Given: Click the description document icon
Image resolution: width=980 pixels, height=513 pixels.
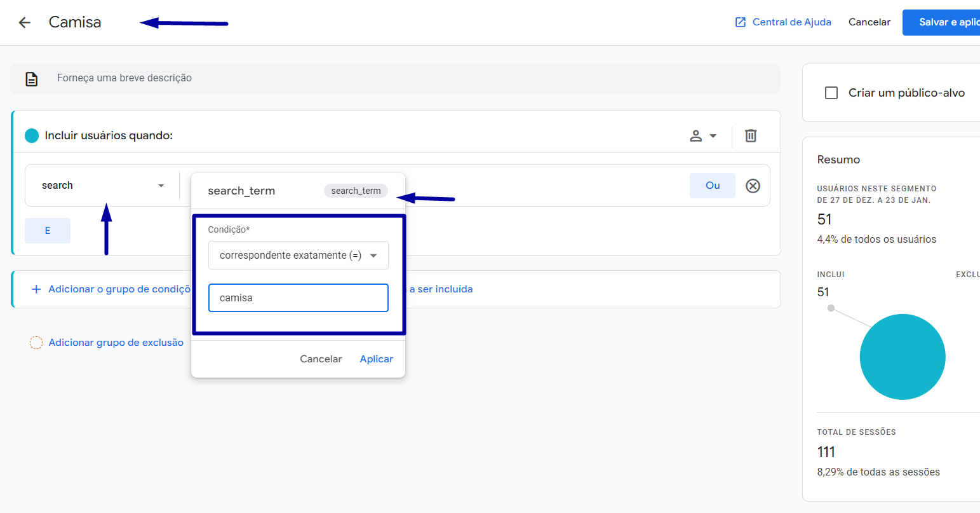Looking at the screenshot, I should tap(31, 79).
